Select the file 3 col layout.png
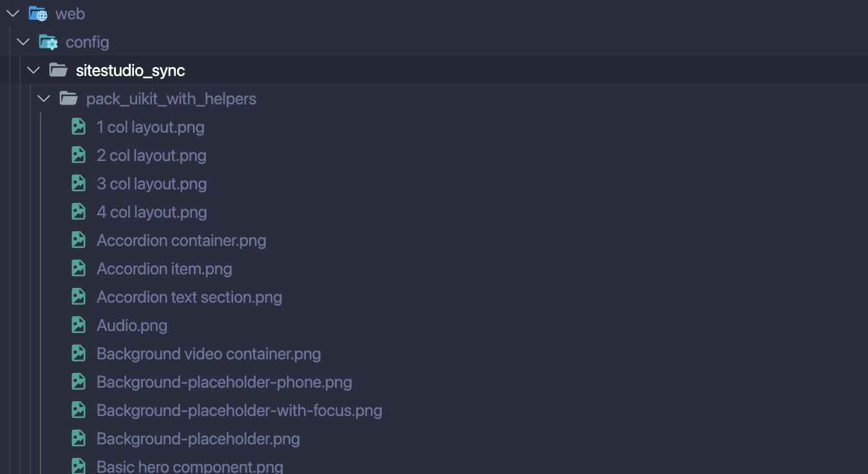This screenshot has width=868, height=474. [151, 183]
